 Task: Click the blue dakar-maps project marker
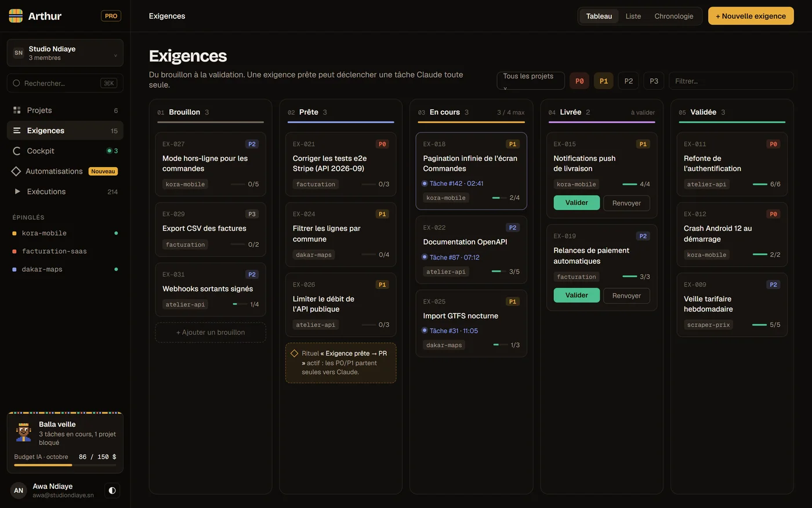(14, 269)
